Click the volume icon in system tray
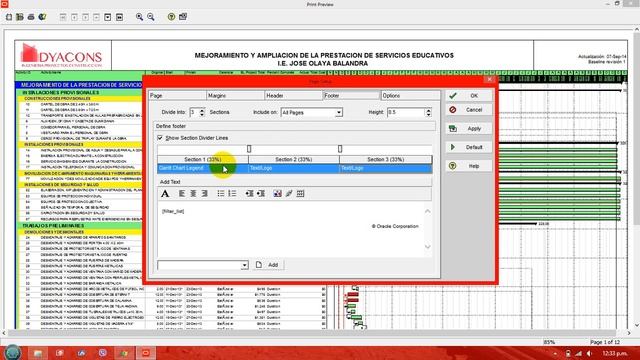Viewport: 640px width, 360px height. click(x=589, y=353)
